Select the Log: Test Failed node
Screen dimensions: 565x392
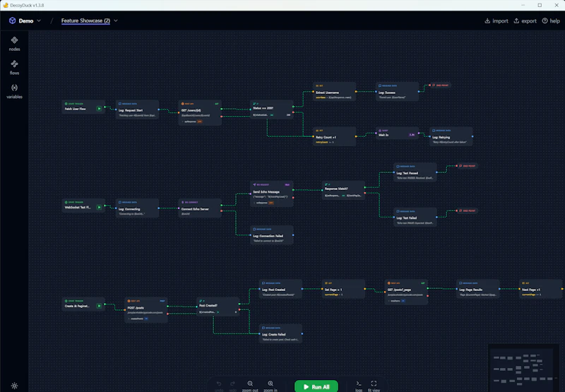click(415, 218)
